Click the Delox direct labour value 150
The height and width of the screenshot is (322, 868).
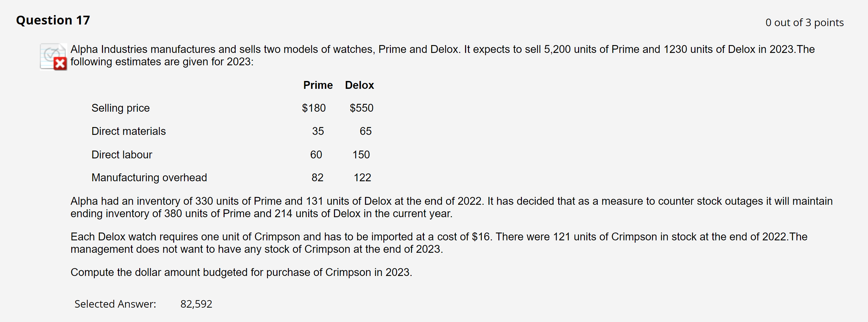tap(361, 154)
